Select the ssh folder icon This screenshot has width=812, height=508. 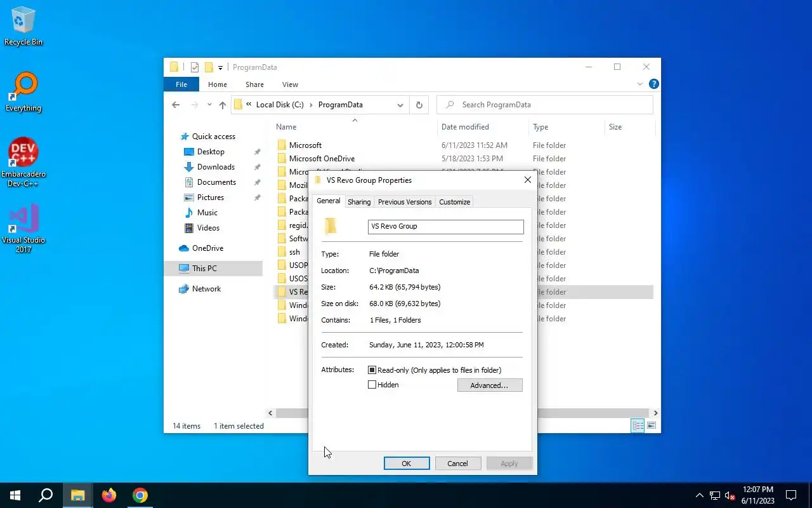(282, 252)
